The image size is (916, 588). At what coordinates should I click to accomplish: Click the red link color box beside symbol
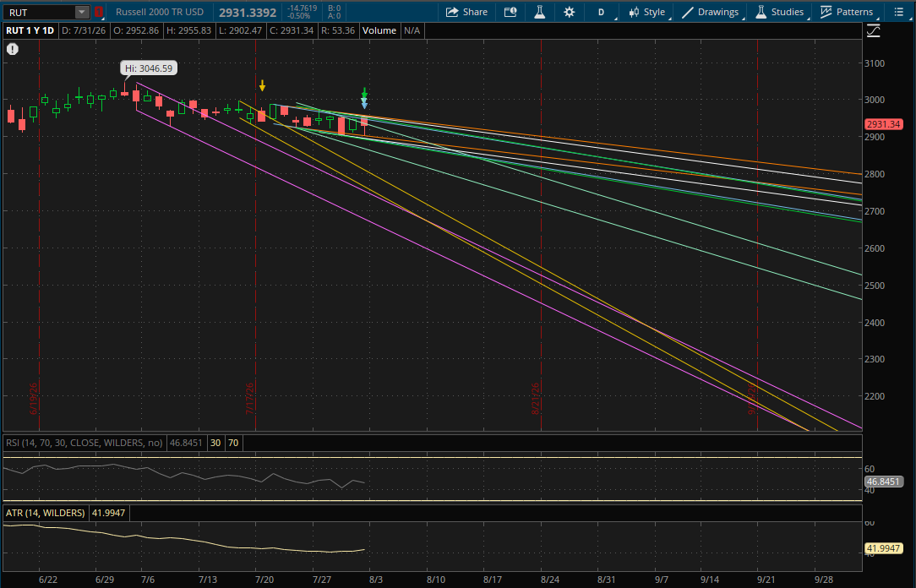tap(99, 12)
